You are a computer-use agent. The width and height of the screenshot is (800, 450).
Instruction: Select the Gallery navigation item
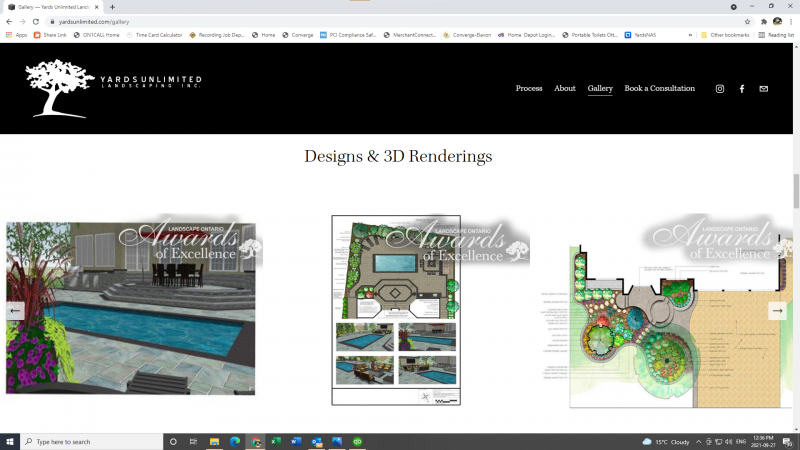pyautogui.click(x=600, y=89)
